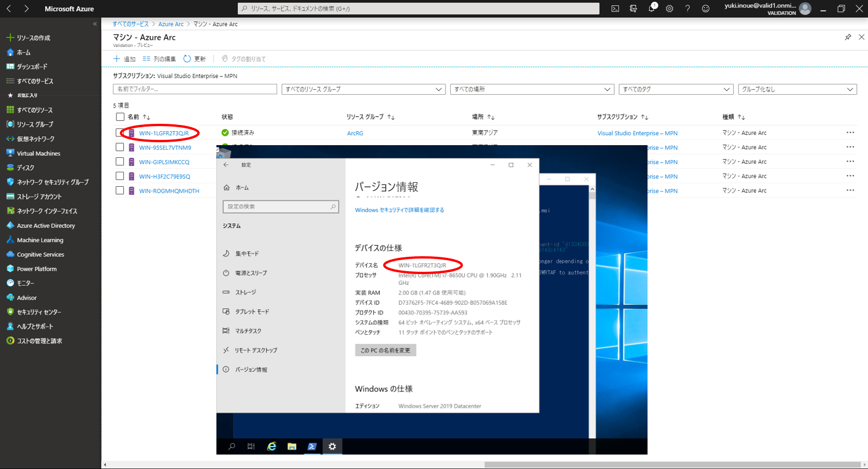Open directory and subscription filter icon
The width and height of the screenshot is (868, 469).
click(x=634, y=9)
